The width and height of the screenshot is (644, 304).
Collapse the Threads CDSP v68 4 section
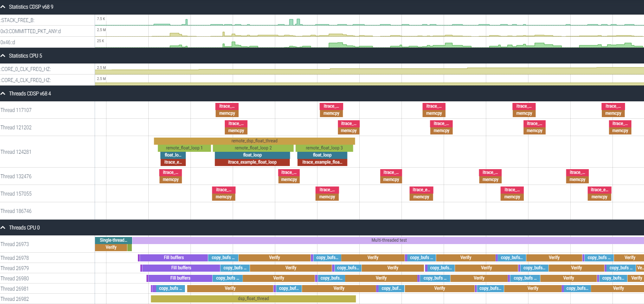tap(3, 93)
